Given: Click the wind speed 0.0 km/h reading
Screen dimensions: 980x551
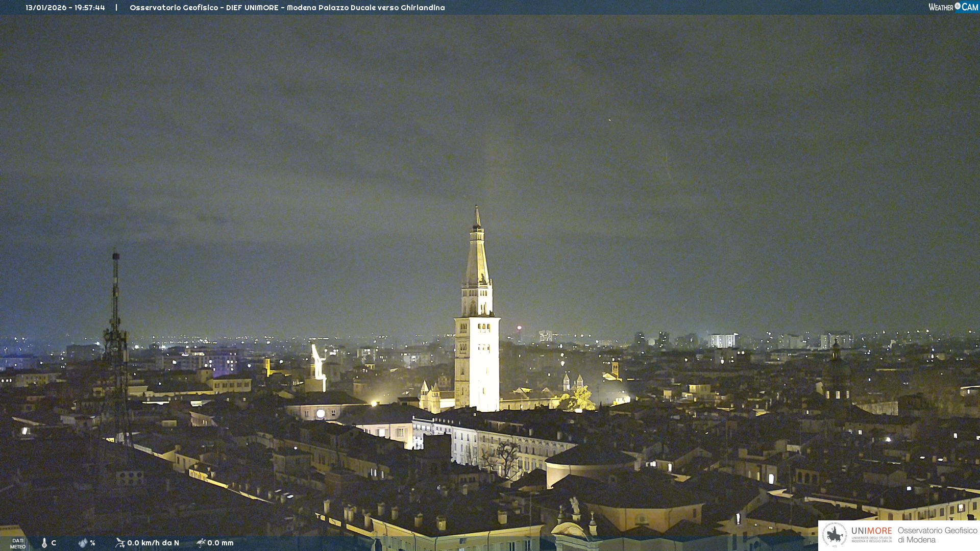Looking at the screenshot, I should pos(153,543).
